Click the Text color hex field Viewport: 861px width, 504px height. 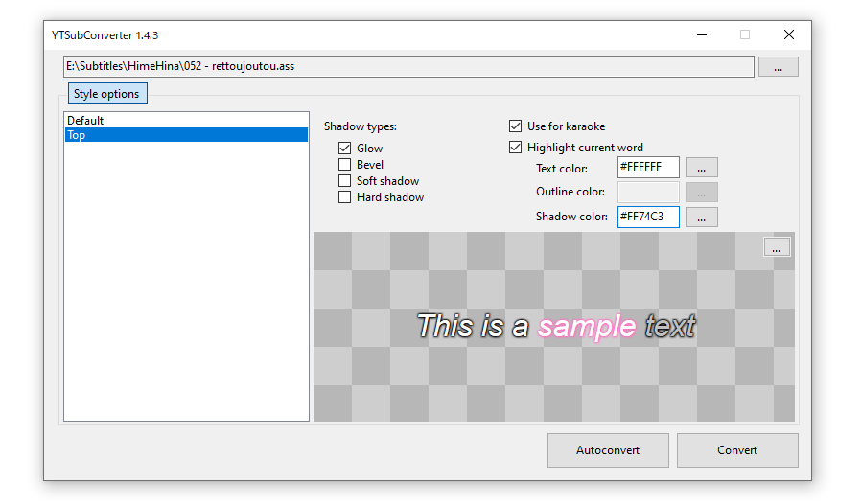pos(648,168)
